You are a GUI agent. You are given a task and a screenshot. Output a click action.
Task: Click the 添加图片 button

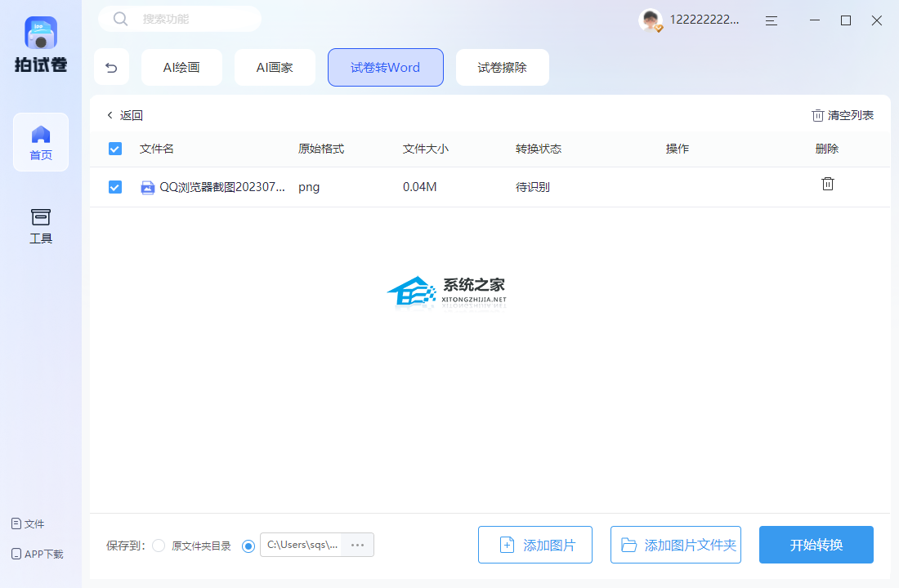pyautogui.click(x=534, y=545)
